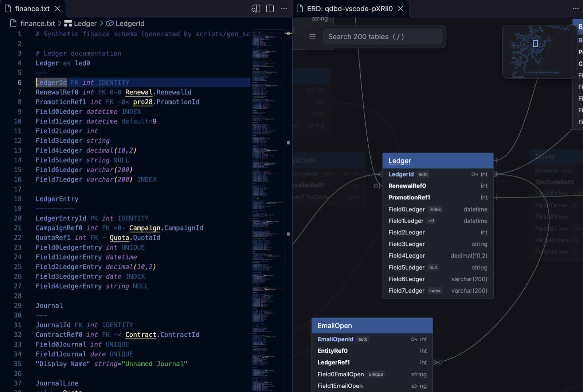Click the PromotionRef1 row in the Ledger table
Screen dimensions: 583x392
coord(438,198)
